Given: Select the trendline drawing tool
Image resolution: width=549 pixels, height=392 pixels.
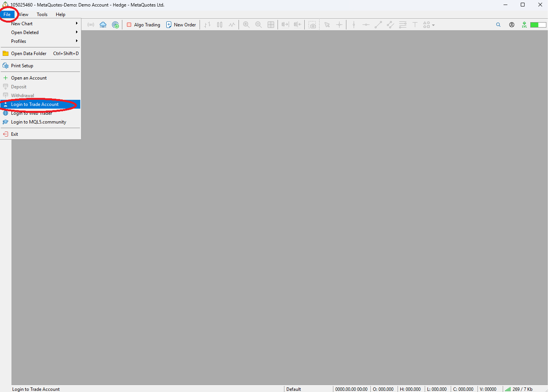Looking at the screenshot, I should [x=378, y=25].
